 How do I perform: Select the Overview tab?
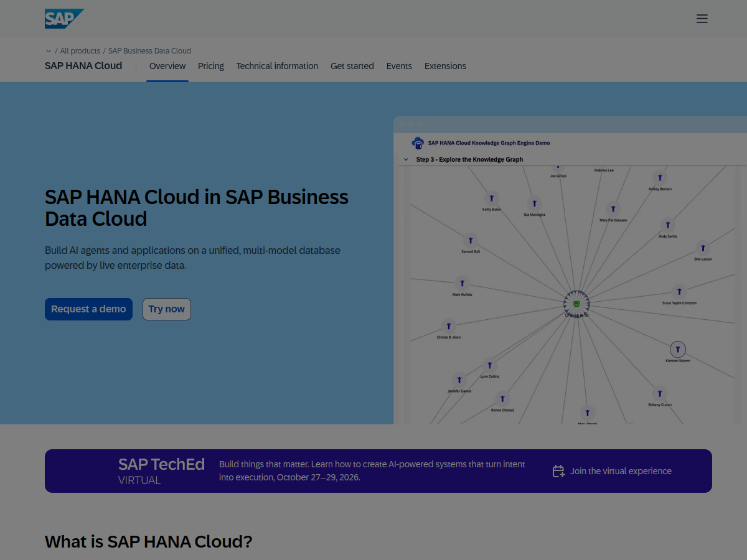167,66
